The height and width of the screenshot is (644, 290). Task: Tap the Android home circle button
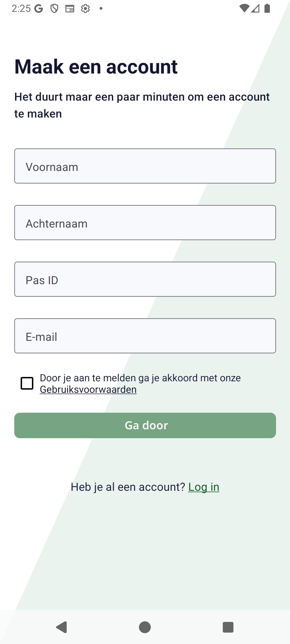click(x=145, y=627)
